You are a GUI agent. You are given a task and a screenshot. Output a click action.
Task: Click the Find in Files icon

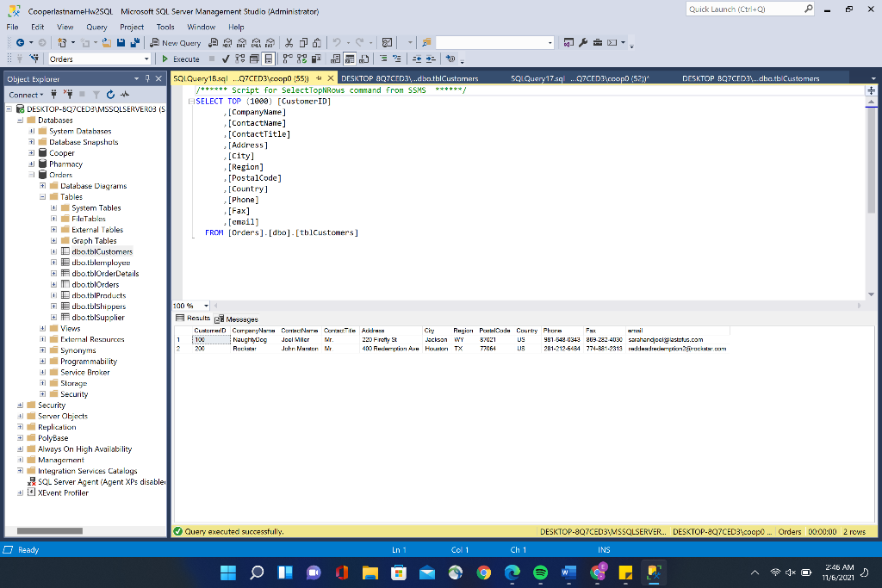(x=426, y=43)
